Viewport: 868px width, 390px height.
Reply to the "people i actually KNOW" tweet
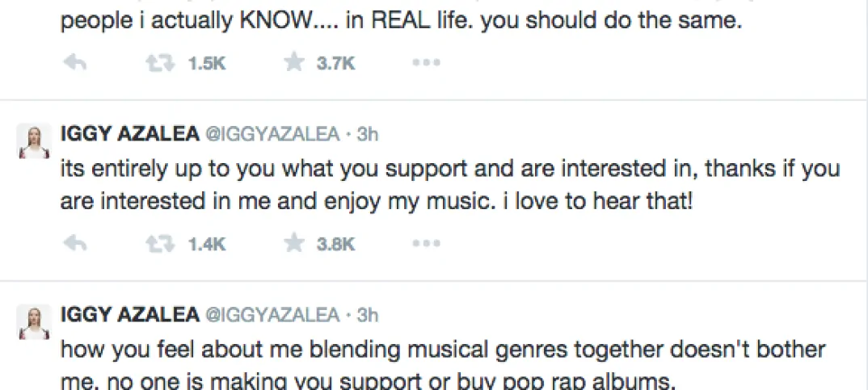[x=74, y=64]
